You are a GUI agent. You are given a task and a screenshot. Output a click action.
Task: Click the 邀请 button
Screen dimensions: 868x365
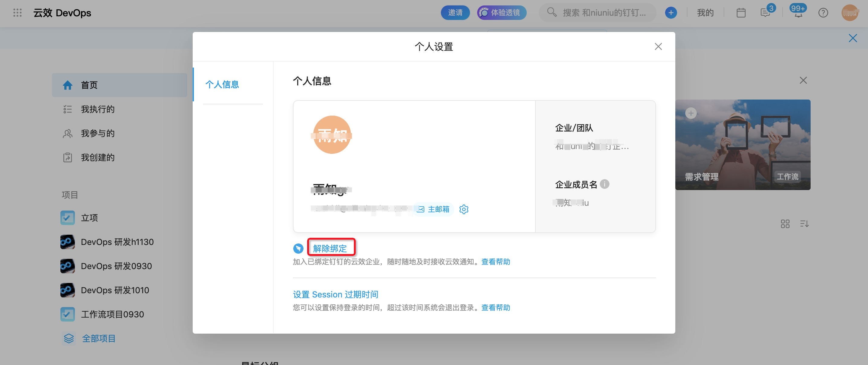[455, 13]
